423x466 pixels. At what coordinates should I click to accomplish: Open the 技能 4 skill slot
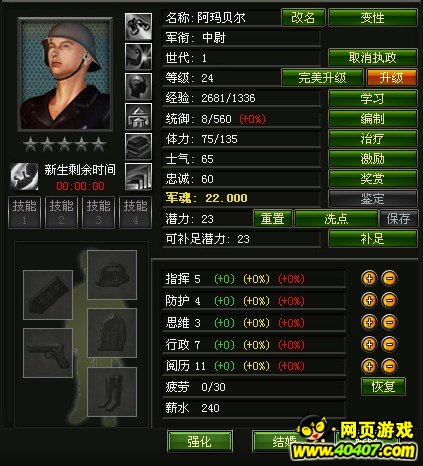click(135, 212)
